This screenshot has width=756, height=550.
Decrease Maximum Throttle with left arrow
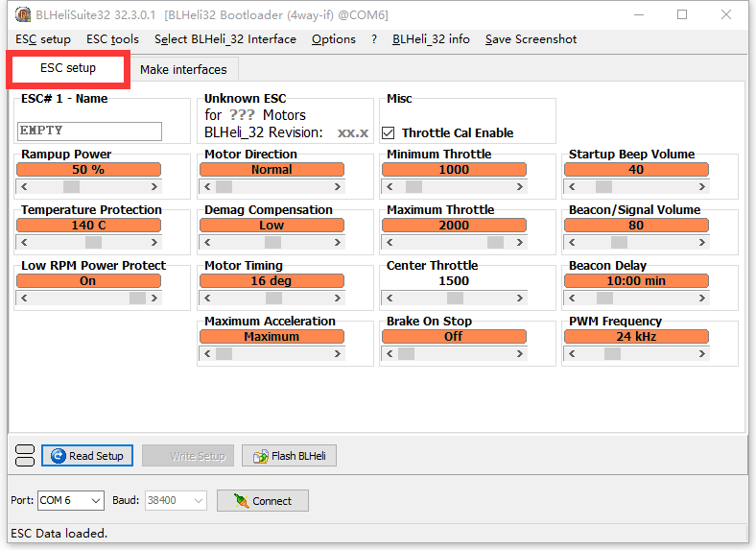(390, 242)
